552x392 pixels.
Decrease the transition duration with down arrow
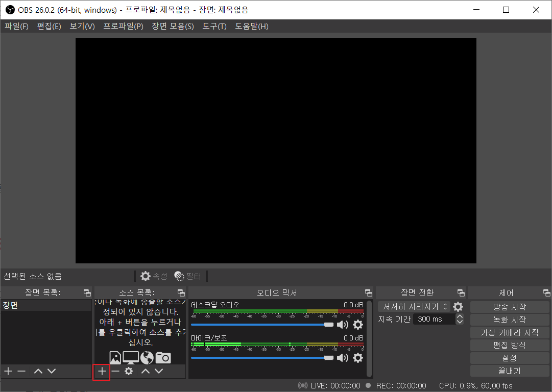click(460, 322)
